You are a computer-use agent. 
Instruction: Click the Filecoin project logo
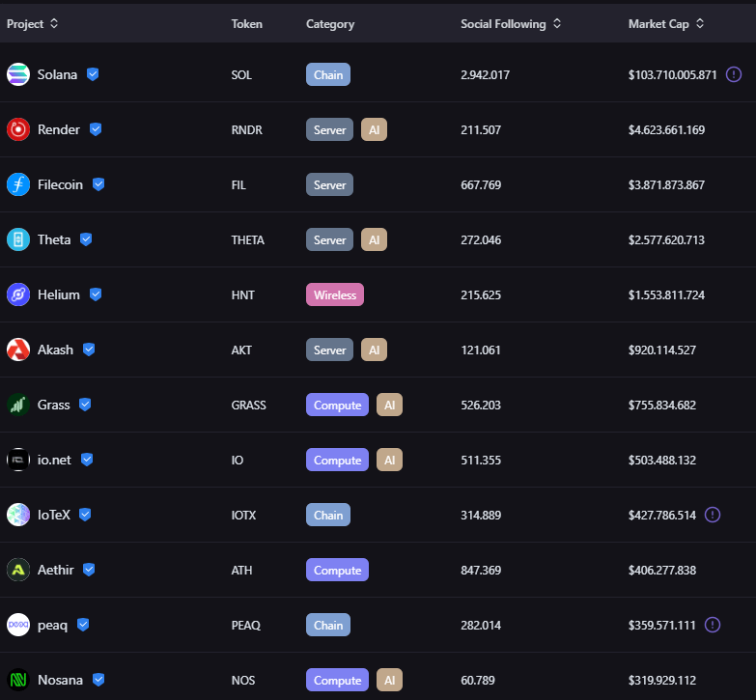(x=18, y=184)
